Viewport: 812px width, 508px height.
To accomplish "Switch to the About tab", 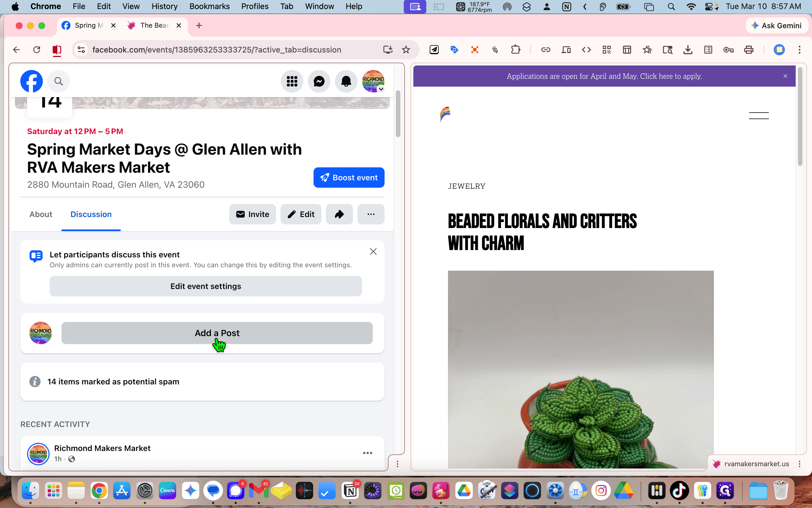I will click(x=41, y=214).
